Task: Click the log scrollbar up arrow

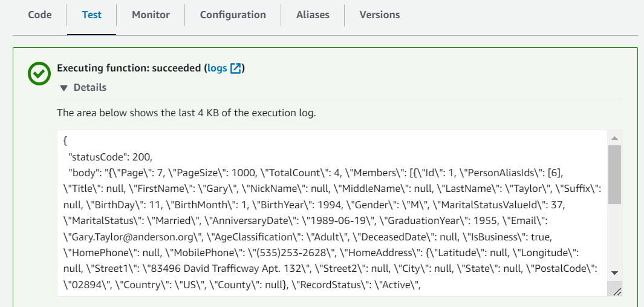Action: pos(614,138)
